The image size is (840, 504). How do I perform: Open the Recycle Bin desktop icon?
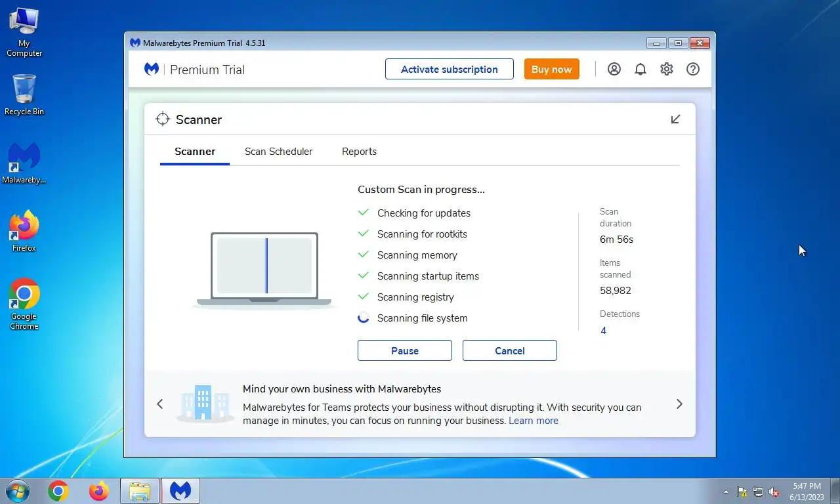tap(24, 94)
